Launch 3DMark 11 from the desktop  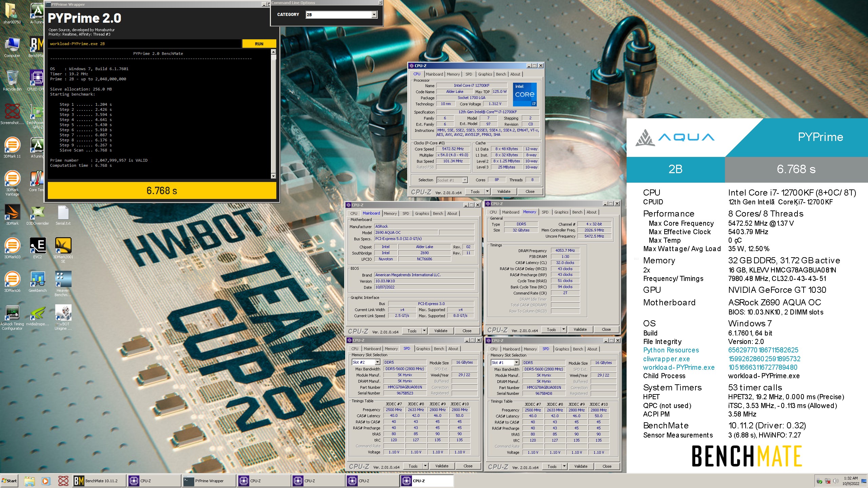pyautogui.click(x=12, y=148)
